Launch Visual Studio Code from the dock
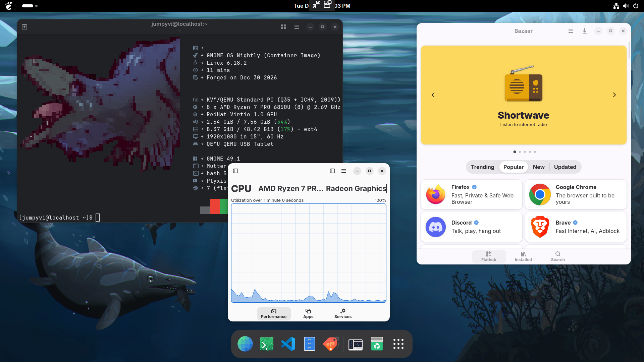 point(288,344)
